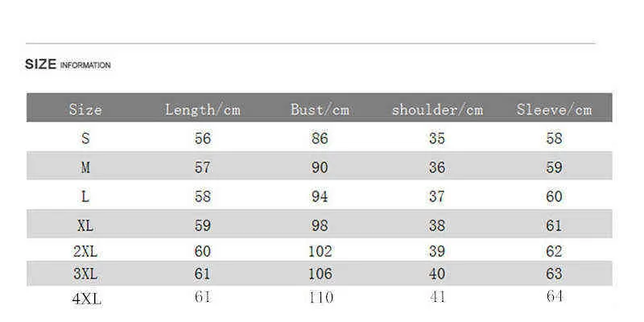This screenshot has width=644, height=322.
Task: Click the 2XL size row label
Action: pos(85,252)
